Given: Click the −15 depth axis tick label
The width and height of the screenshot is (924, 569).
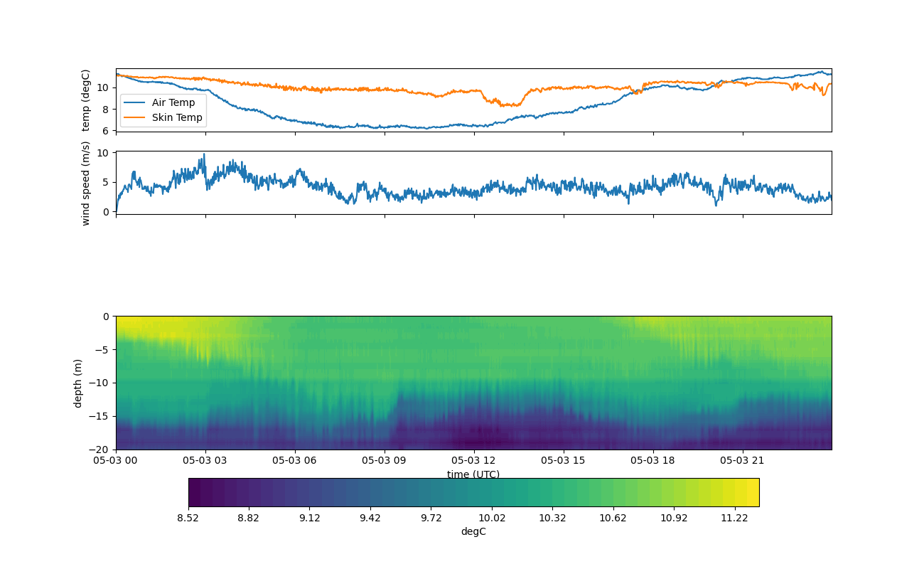Looking at the screenshot, I should [x=101, y=416].
